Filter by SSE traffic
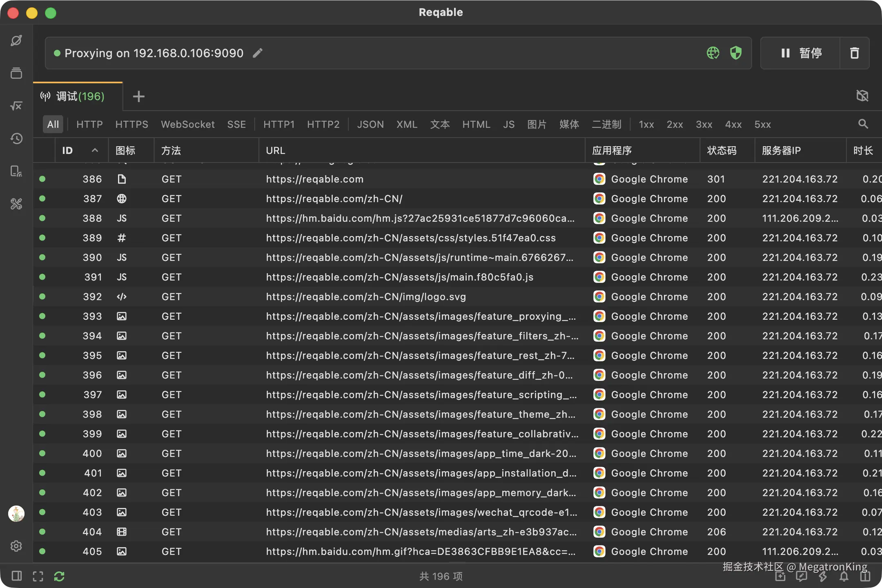Image resolution: width=882 pixels, height=588 pixels. [x=237, y=125]
